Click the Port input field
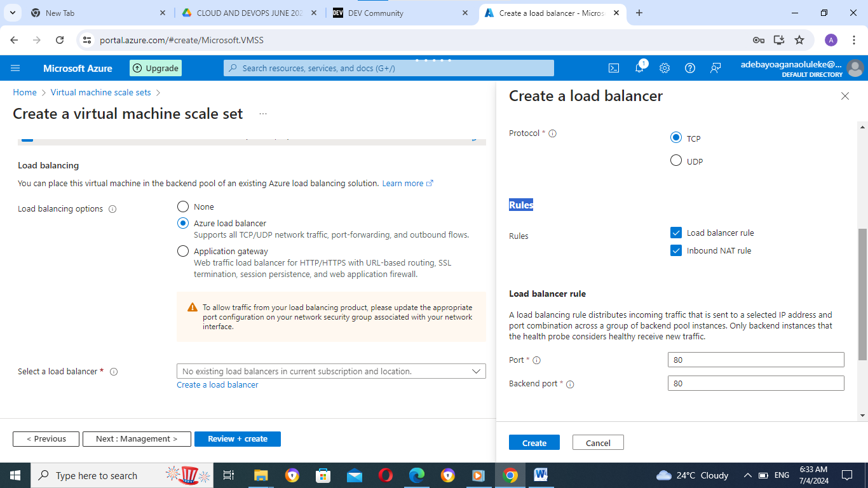This screenshot has height=488, width=868. click(x=756, y=360)
